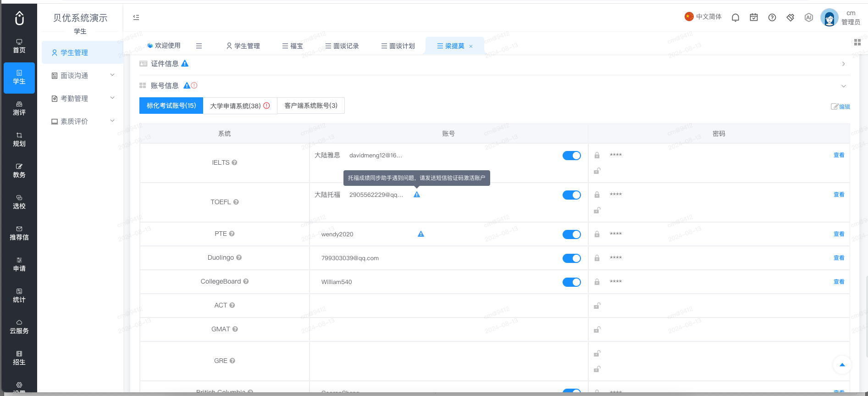
Task: Toggle off the IELTS account switch
Action: tap(572, 156)
